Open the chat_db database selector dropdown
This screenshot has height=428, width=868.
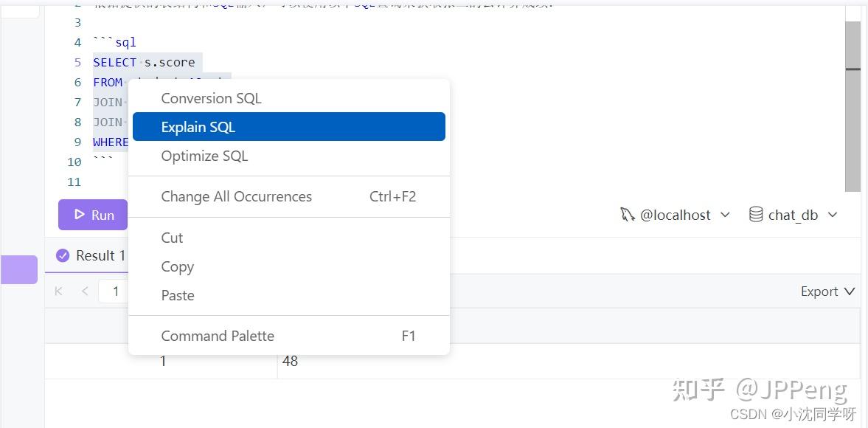833,214
